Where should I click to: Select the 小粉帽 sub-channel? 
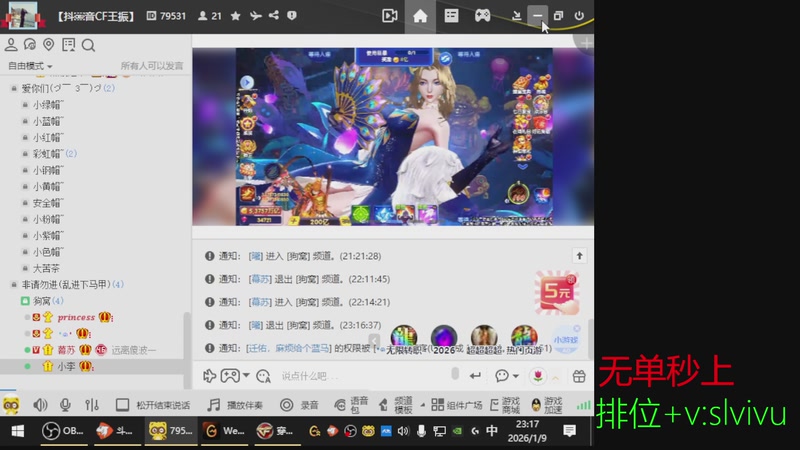[48, 219]
